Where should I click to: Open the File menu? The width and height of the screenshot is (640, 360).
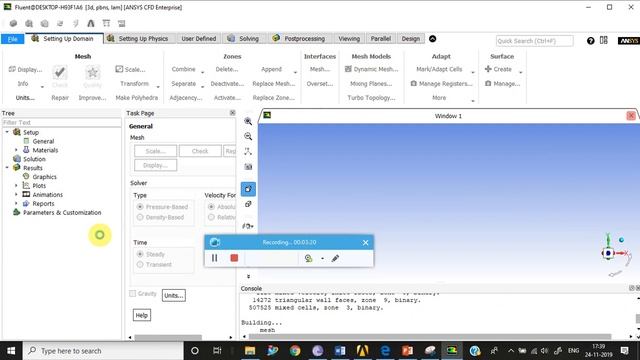coord(13,39)
